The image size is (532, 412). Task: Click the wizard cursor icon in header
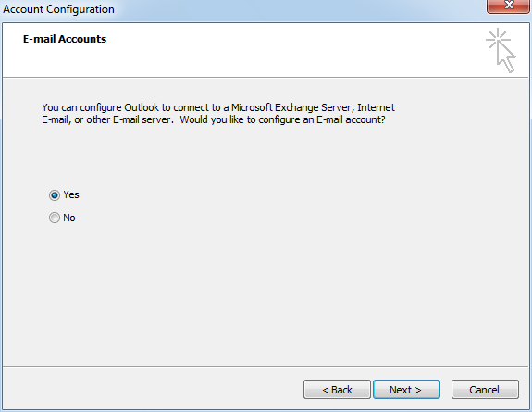pyautogui.click(x=501, y=51)
